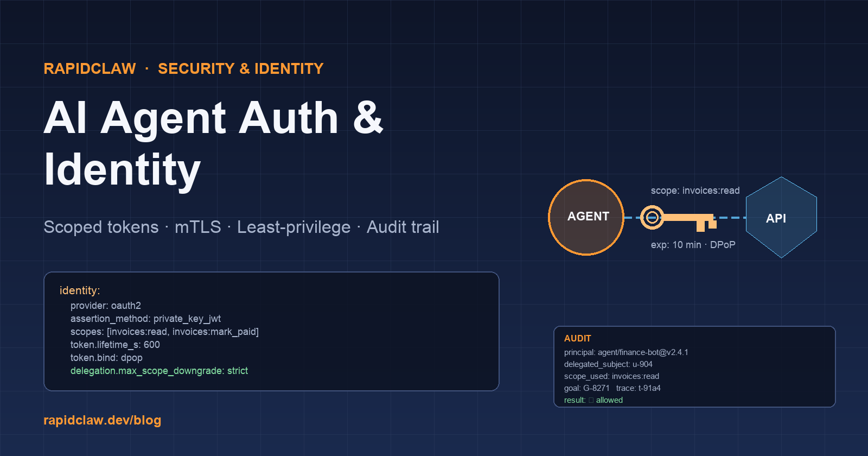Click the 'token.lifetime_s: 600' line
The image size is (868, 456).
(115, 345)
